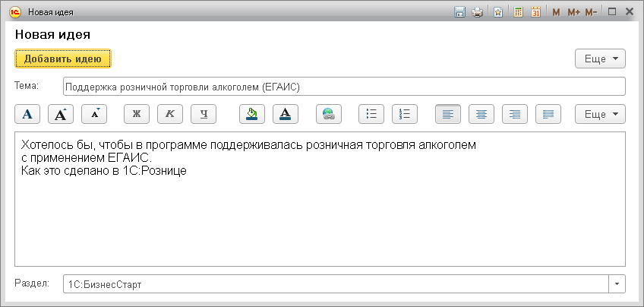Close the Новая идея window
The height and width of the screenshot is (307, 644).
[630, 12]
